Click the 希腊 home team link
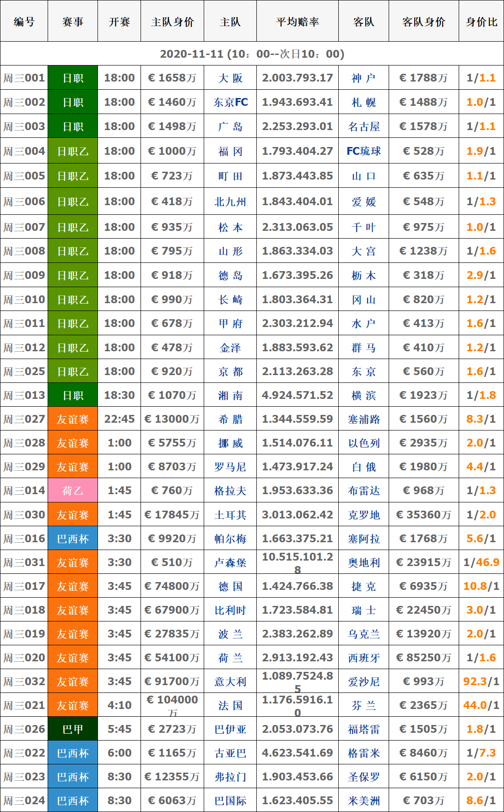504x812 pixels. [x=230, y=419]
